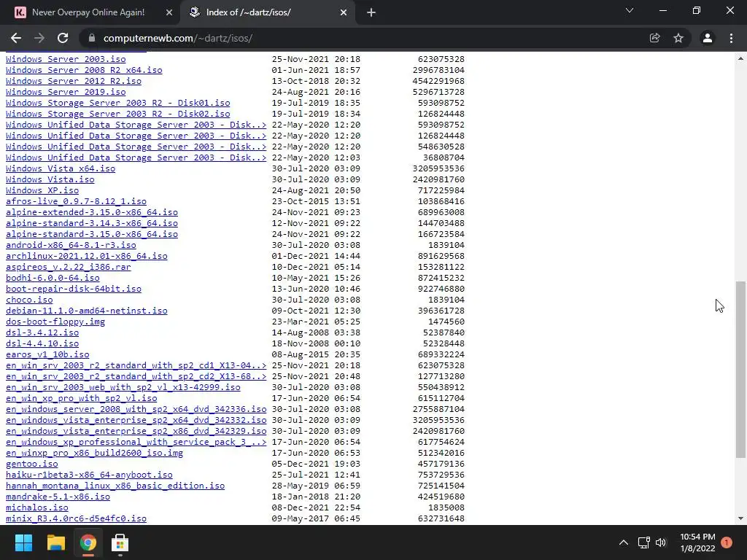Download minix_R3.4.0rc6-d5e4fc0.iso

tap(76, 519)
